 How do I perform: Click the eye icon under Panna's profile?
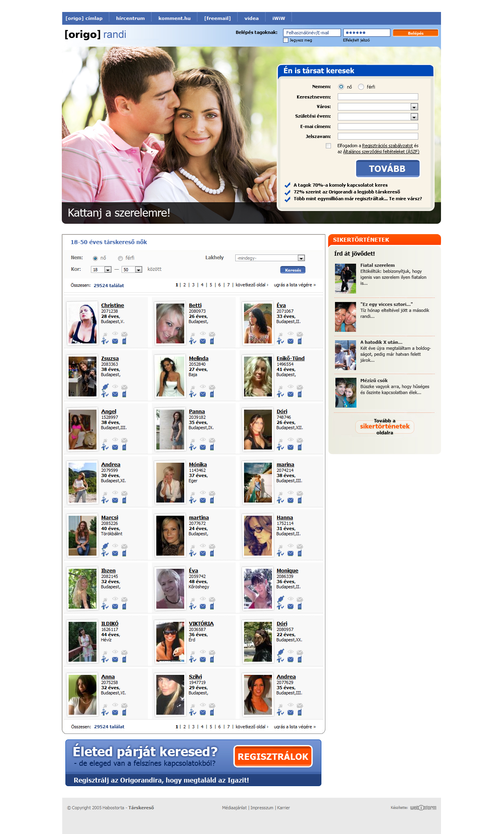[x=203, y=440]
